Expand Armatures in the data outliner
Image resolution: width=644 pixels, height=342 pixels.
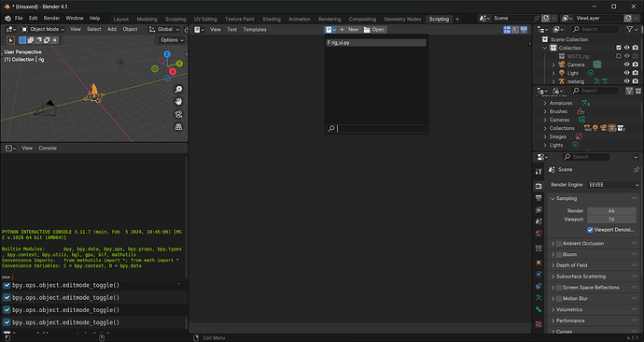[x=545, y=103]
